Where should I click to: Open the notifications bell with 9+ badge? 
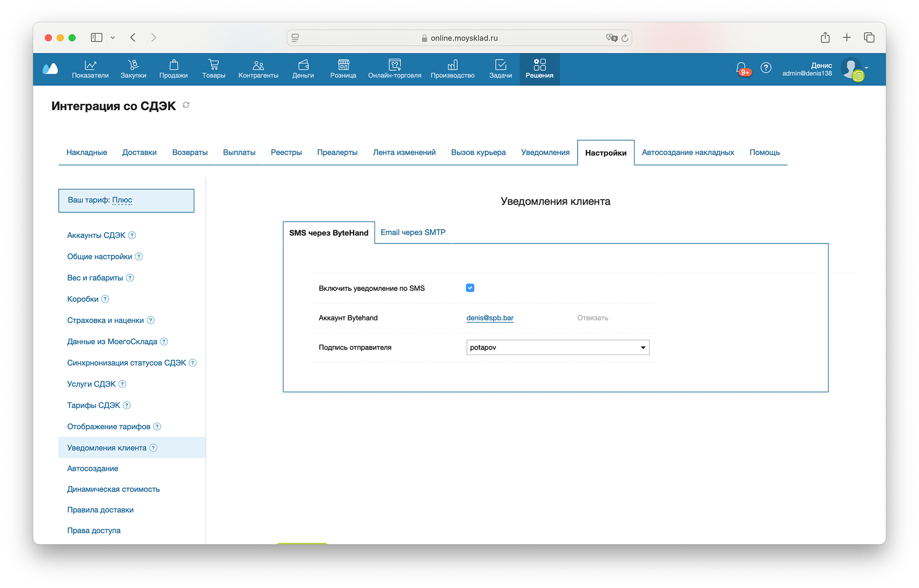click(741, 68)
